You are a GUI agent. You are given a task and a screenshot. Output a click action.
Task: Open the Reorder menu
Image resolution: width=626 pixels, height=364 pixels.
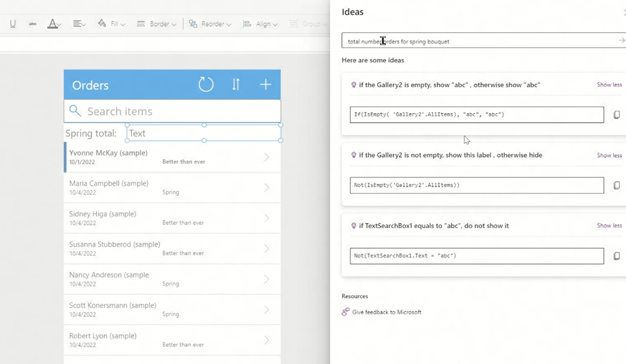[x=210, y=24]
